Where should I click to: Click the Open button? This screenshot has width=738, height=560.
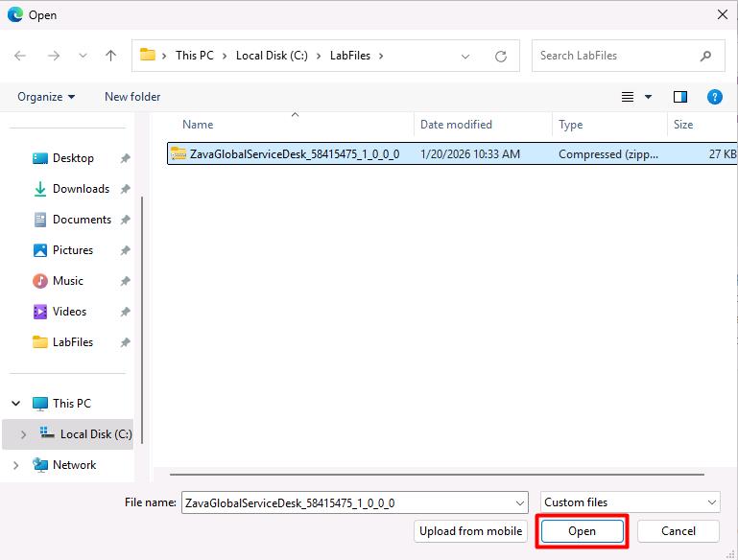[582, 531]
